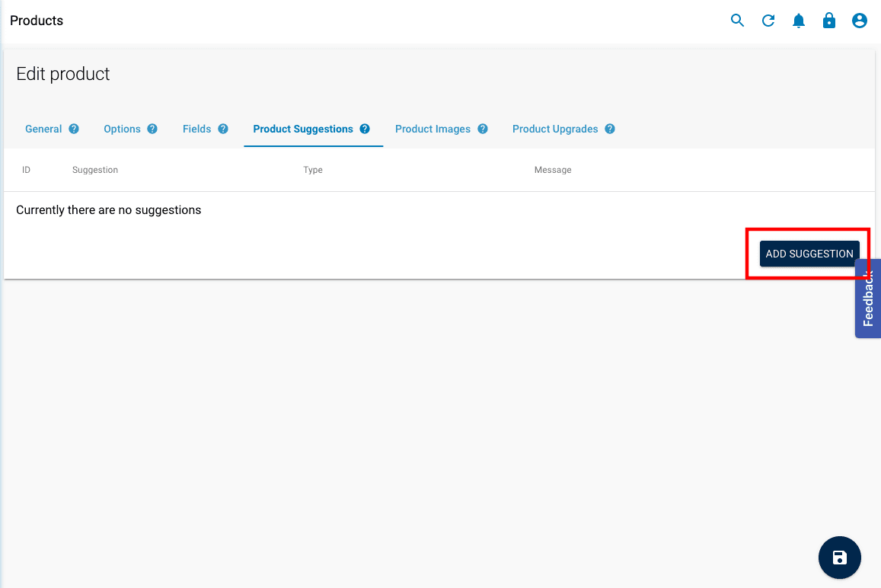Open notifications via the bell icon
The width and height of the screenshot is (881, 588).
click(x=799, y=21)
